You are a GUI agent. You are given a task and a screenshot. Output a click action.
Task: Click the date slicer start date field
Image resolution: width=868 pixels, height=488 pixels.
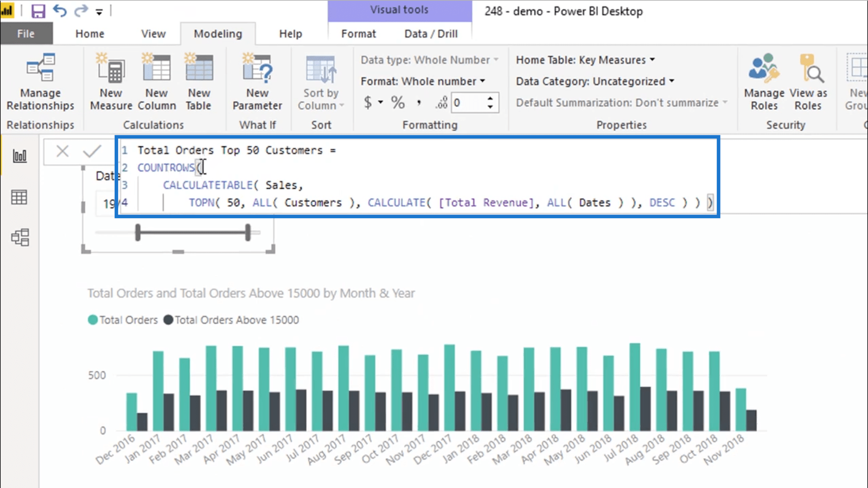pyautogui.click(x=108, y=203)
